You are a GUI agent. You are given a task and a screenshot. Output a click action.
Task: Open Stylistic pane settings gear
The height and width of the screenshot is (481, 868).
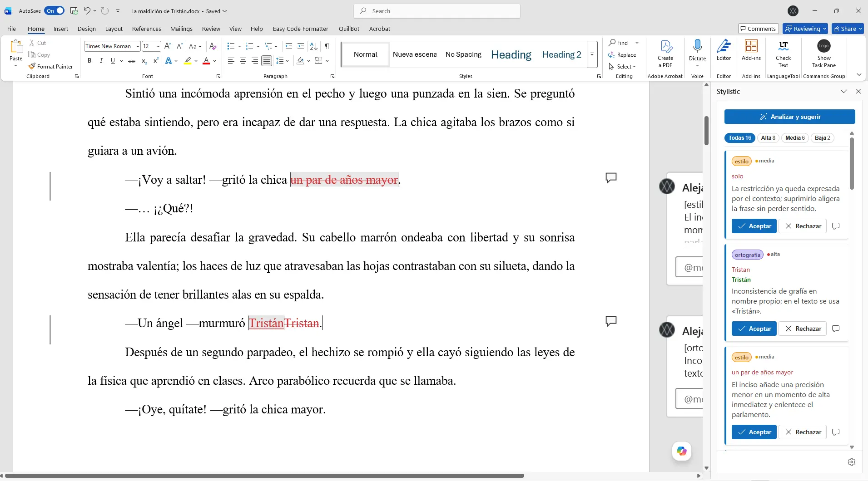(852, 462)
